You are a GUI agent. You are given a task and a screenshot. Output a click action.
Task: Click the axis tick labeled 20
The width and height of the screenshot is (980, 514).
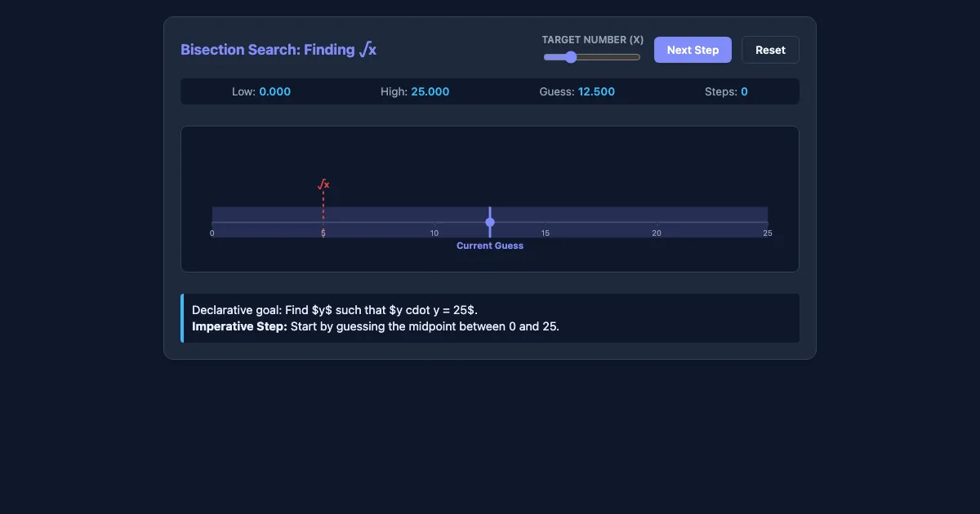point(657,233)
